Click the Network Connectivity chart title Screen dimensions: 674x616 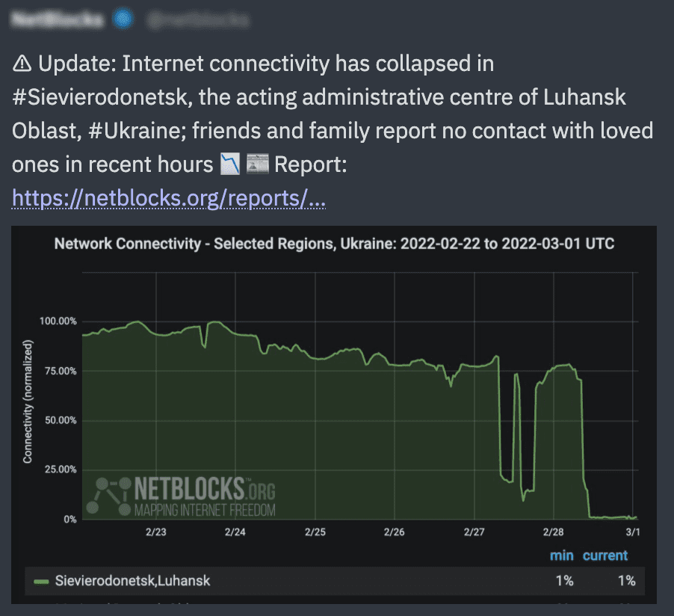click(334, 244)
